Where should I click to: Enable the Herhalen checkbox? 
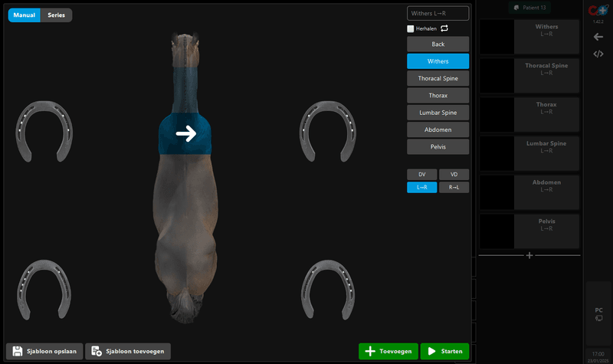(411, 28)
